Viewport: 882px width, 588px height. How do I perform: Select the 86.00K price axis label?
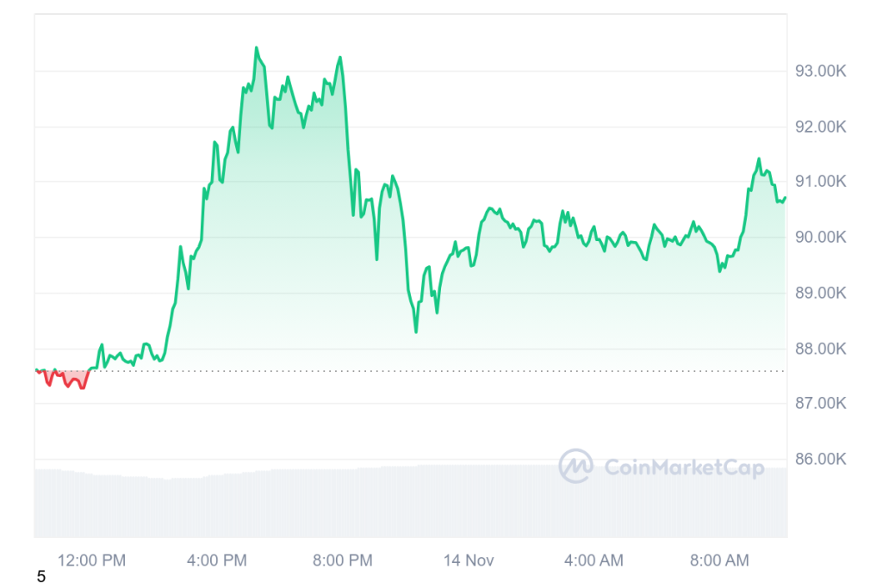tap(822, 459)
